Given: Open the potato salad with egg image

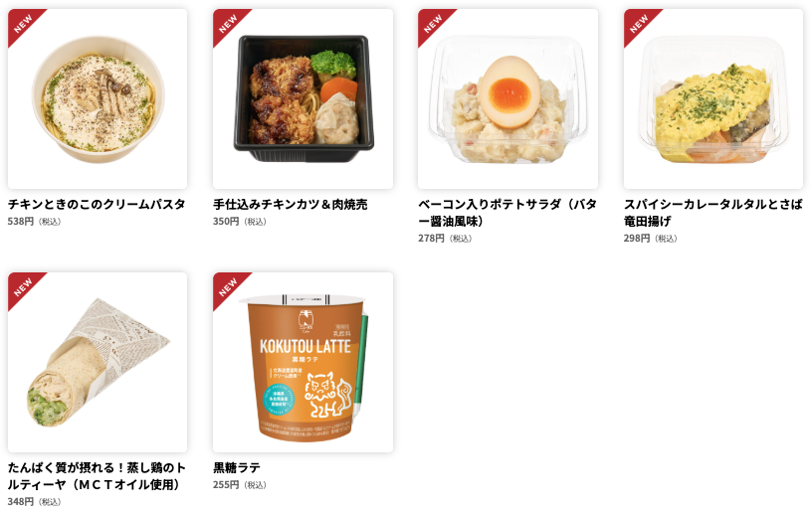Looking at the screenshot, I should pos(508,98).
